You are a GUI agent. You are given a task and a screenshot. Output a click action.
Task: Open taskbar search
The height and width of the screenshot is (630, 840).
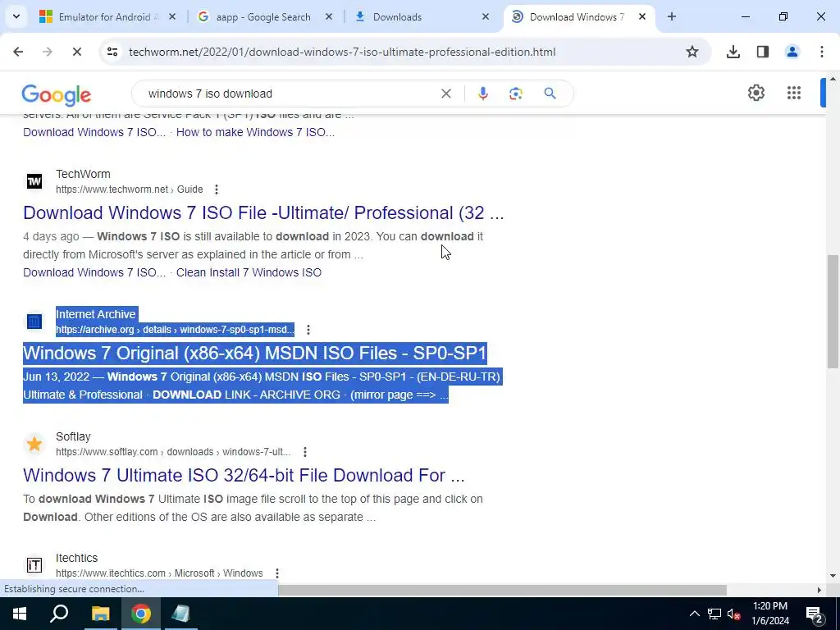[x=59, y=614]
